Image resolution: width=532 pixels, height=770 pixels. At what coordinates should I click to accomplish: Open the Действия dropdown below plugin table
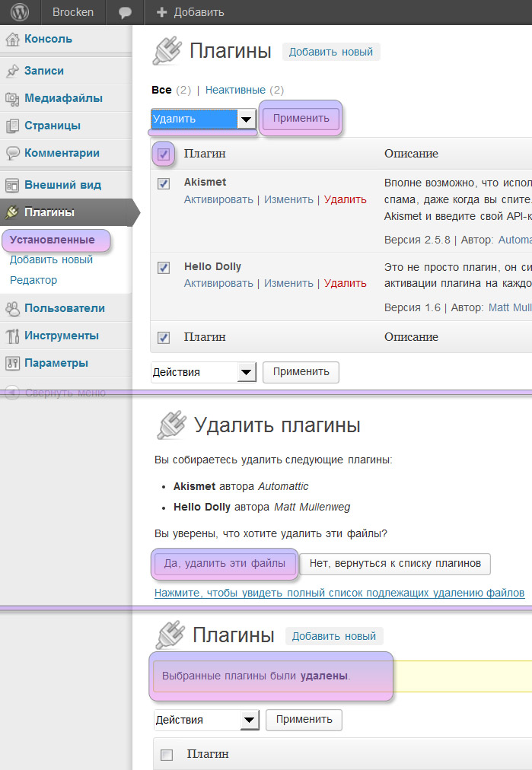[203, 372]
